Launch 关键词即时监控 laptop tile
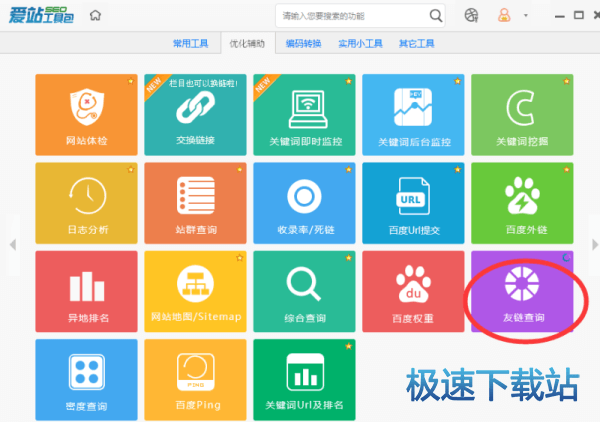 click(304, 115)
